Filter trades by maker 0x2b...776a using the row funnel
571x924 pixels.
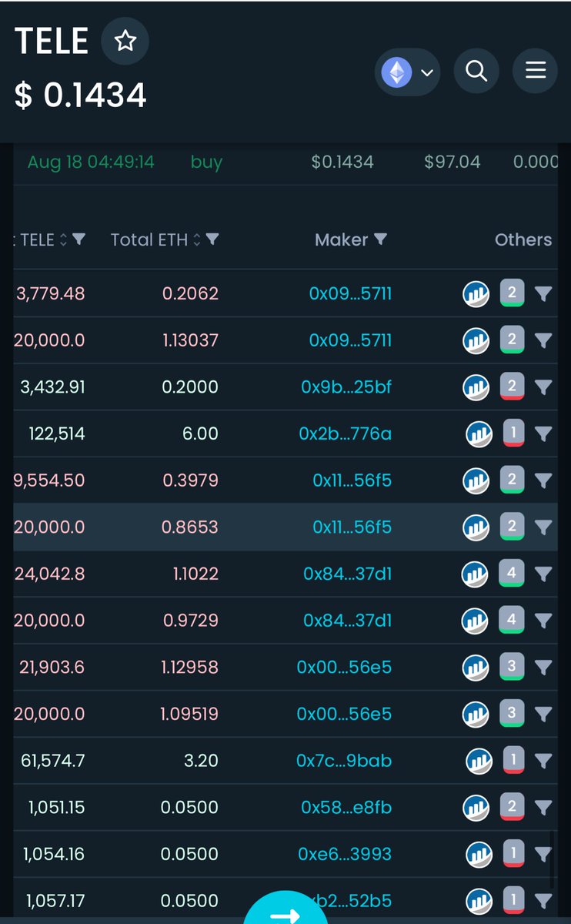click(x=543, y=434)
